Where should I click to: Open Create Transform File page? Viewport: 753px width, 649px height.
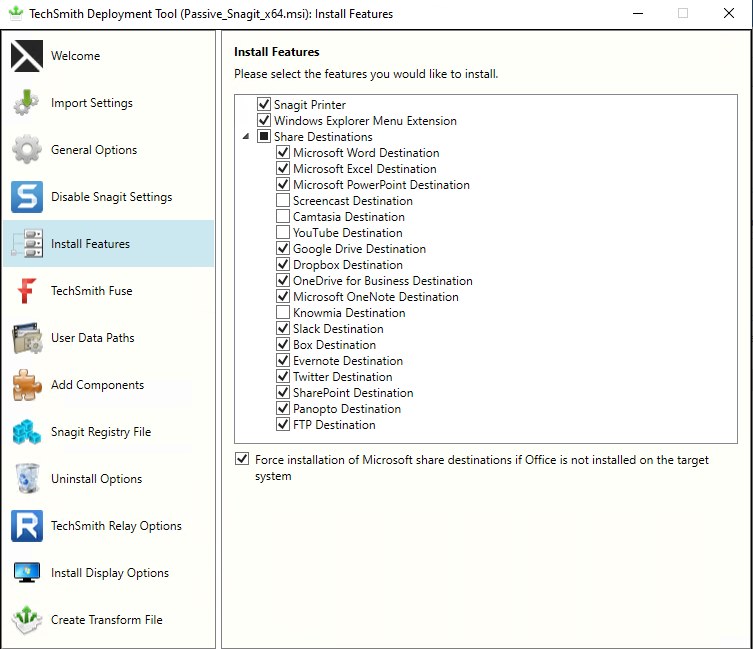(x=109, y=620)
